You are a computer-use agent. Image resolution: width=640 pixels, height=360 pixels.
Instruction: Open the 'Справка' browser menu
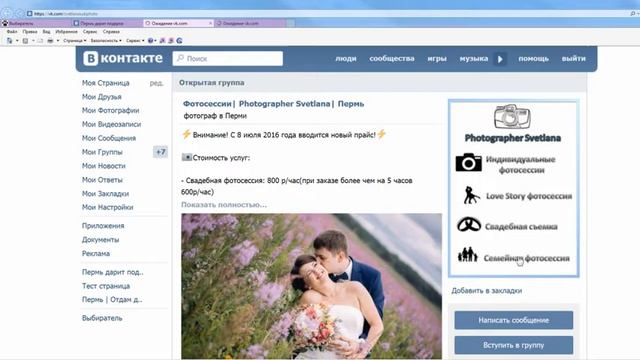click(x=111, y=31)
